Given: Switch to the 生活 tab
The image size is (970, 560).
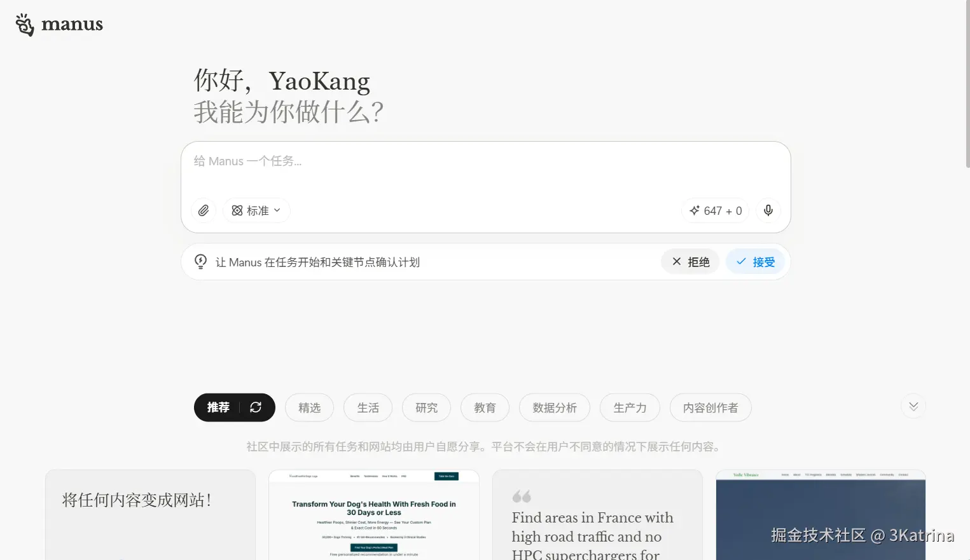Looking at the screenshot, I should coord(368,407).
